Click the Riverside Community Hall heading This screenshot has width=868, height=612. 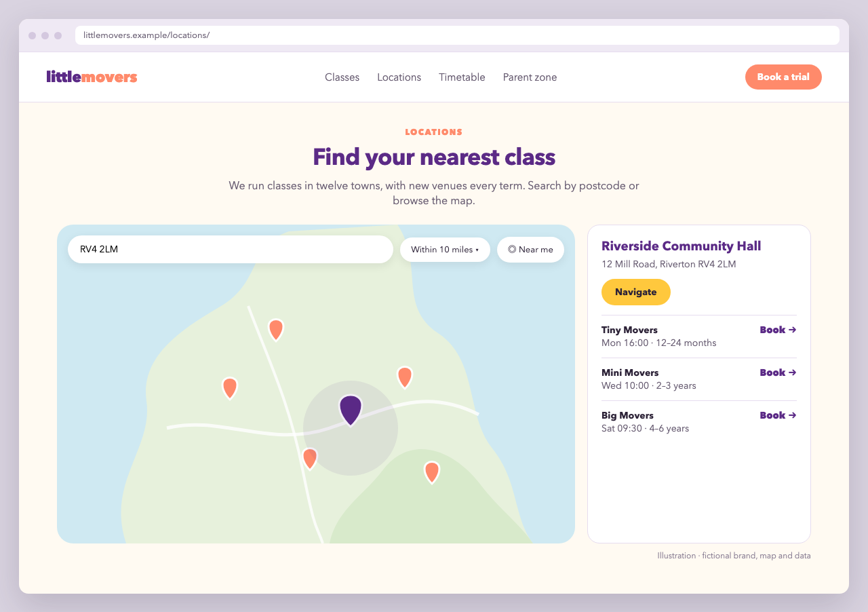(x=681, y=246)
